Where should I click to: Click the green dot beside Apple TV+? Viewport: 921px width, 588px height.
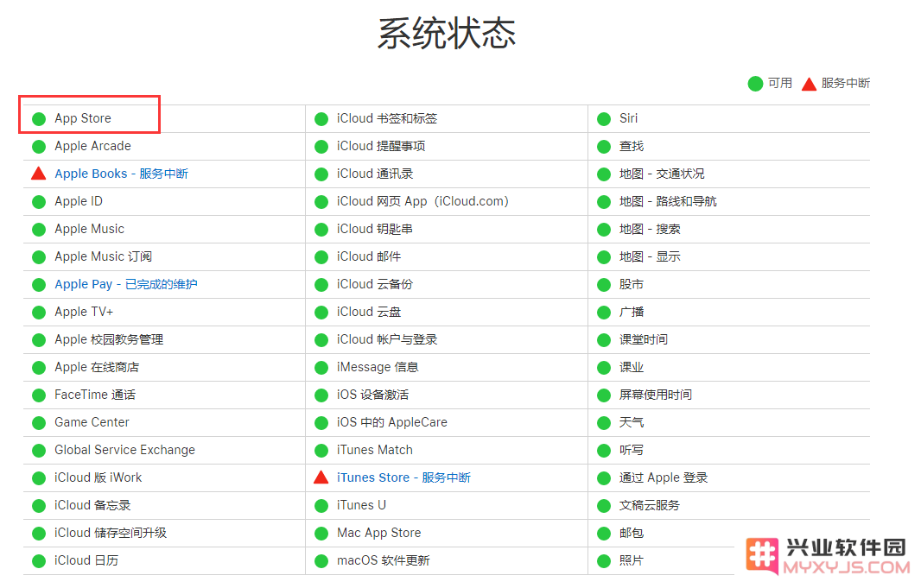(x=39, y=313)
